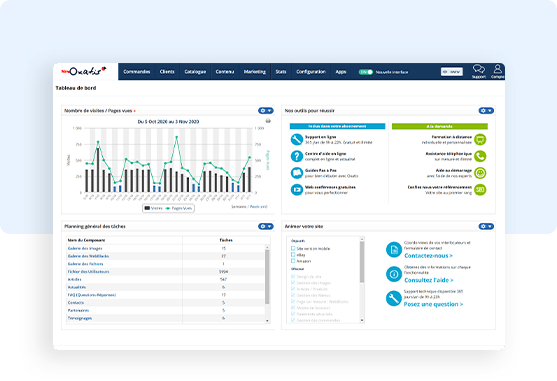Open the Stats menu
Viewport: 557px width, 381px height.
click(x=281, y=72)
